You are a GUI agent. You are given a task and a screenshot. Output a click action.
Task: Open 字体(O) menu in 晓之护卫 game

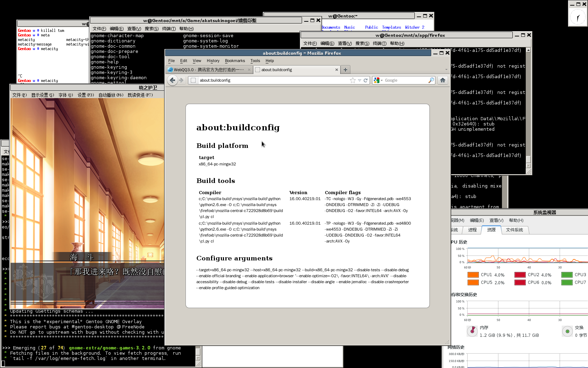click(x=66, y=95)
